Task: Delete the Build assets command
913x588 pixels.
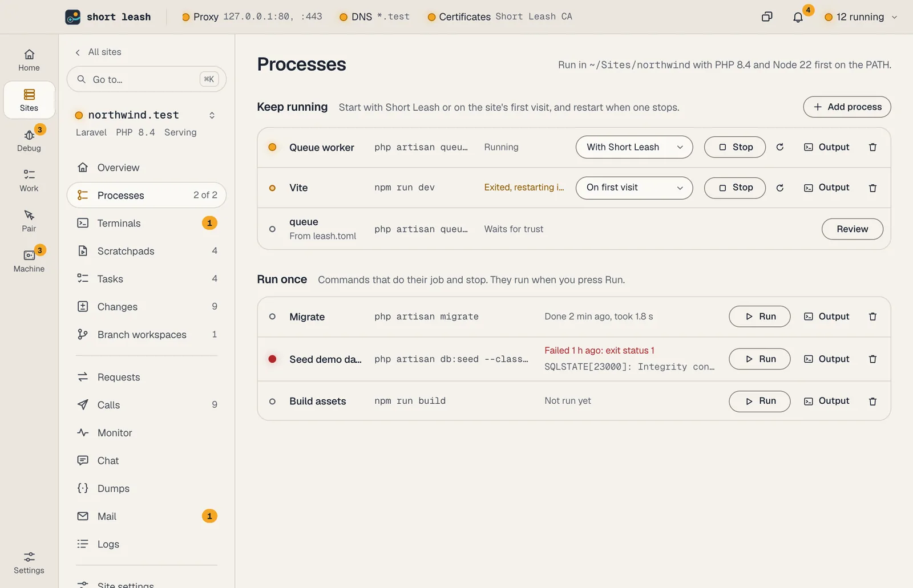Action: pyautogui.click(x=872, y=401)
